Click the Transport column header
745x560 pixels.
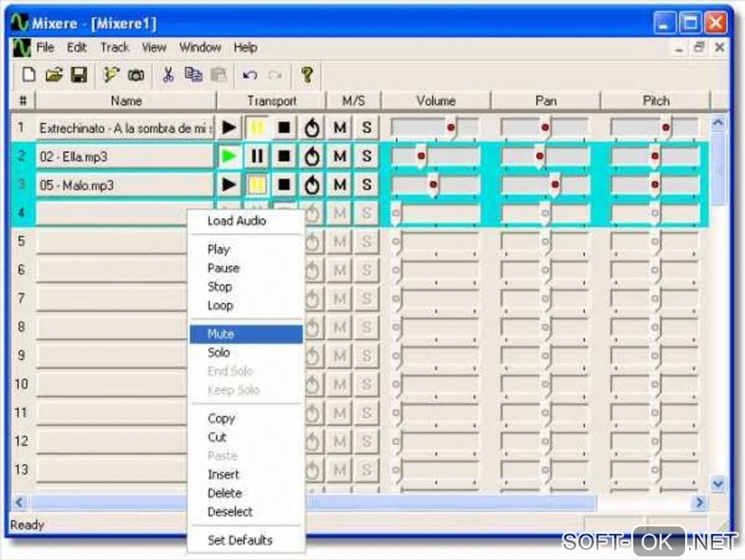point(271,101)
